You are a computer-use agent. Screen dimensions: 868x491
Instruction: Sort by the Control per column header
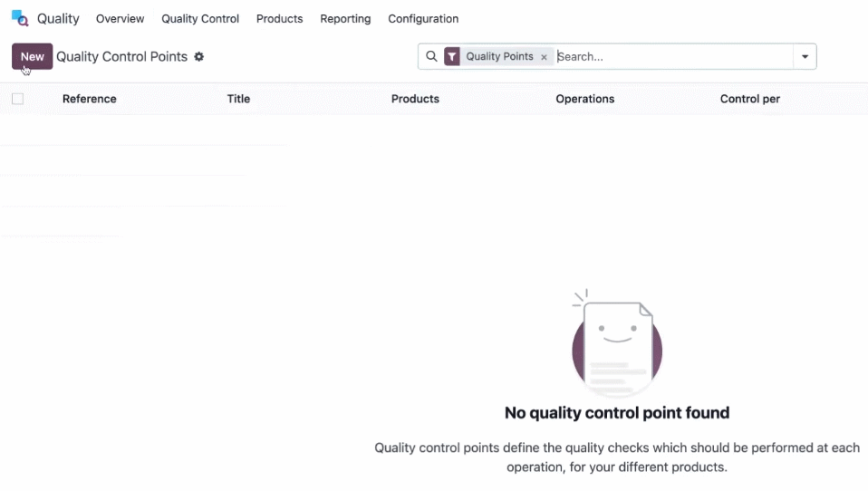(x=750, y=99)
